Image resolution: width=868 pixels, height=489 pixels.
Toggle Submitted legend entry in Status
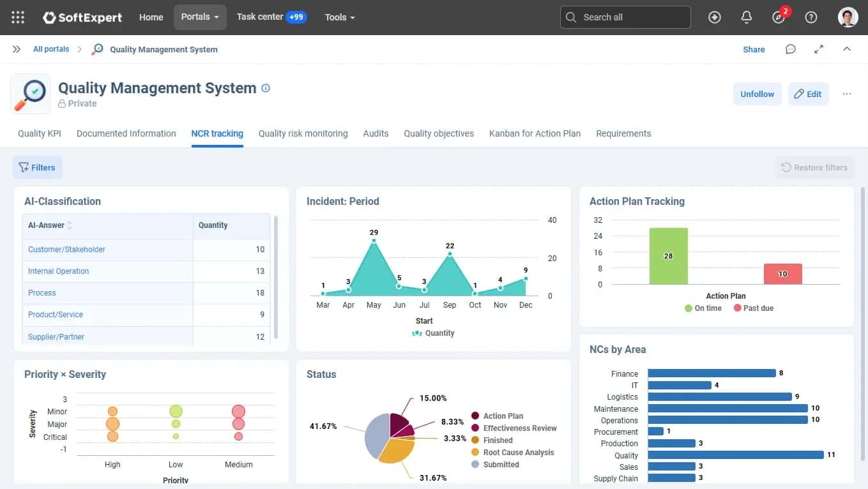coord(495,465)
